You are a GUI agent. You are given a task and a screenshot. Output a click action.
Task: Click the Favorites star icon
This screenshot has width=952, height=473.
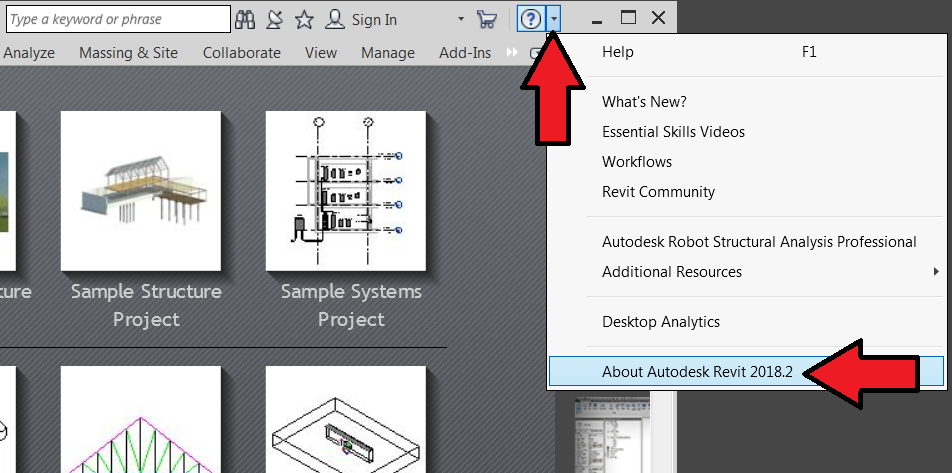pos(304,19)
